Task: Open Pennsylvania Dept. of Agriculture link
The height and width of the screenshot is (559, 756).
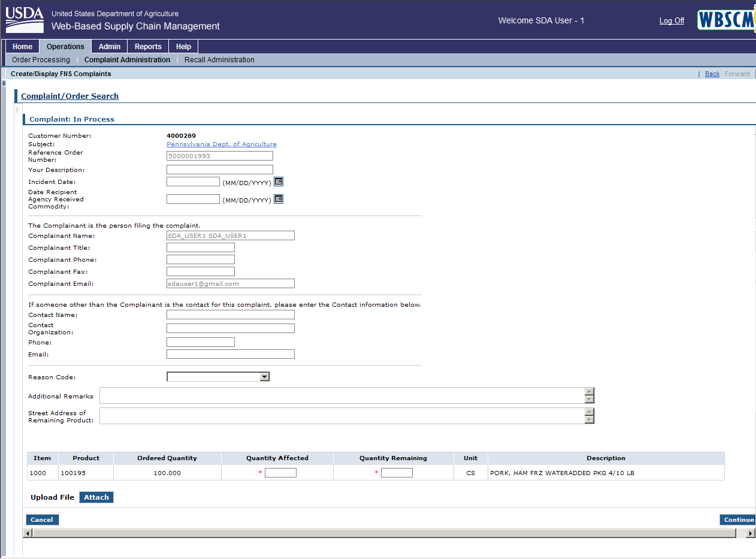Action: pos(222,144)
